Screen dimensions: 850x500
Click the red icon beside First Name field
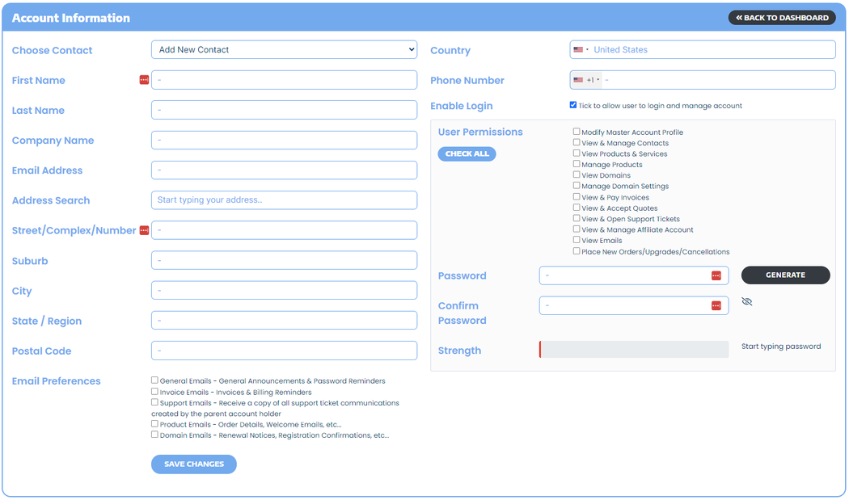tap(144, 80)
